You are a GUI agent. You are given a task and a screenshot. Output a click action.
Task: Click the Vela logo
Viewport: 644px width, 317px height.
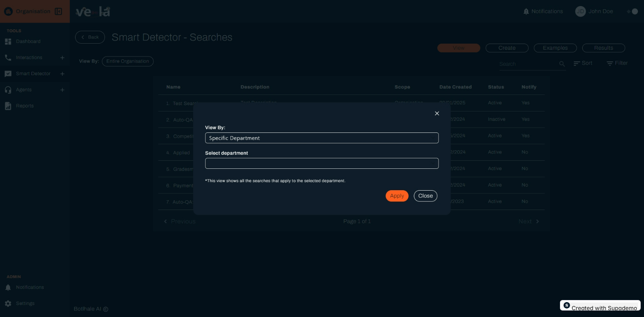click(93, 12)
